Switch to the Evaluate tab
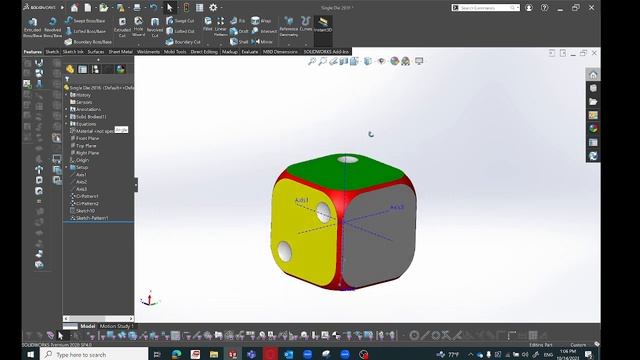This screenshot has height=360, width=640. (x=249, y=52)
